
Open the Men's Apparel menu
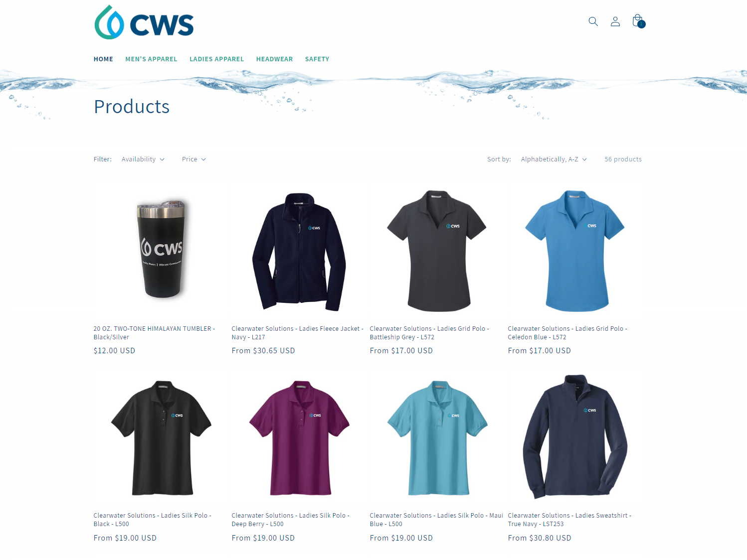(x=151, y=59)
